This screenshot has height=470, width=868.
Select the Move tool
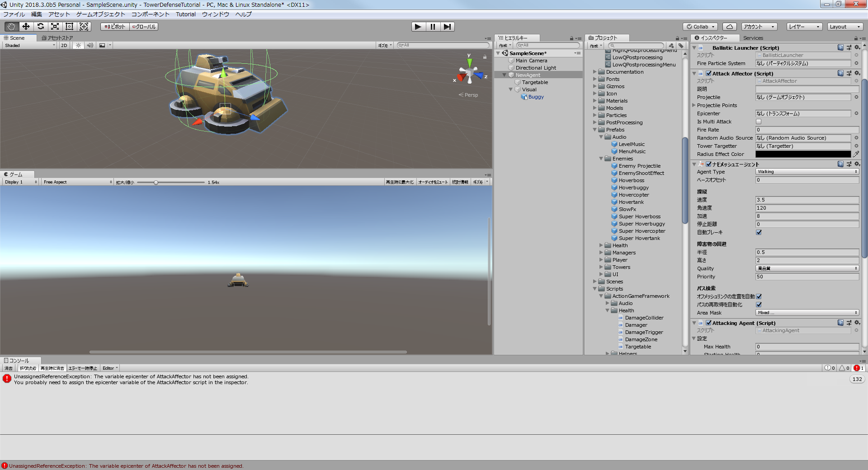click(x=26, y=27)
